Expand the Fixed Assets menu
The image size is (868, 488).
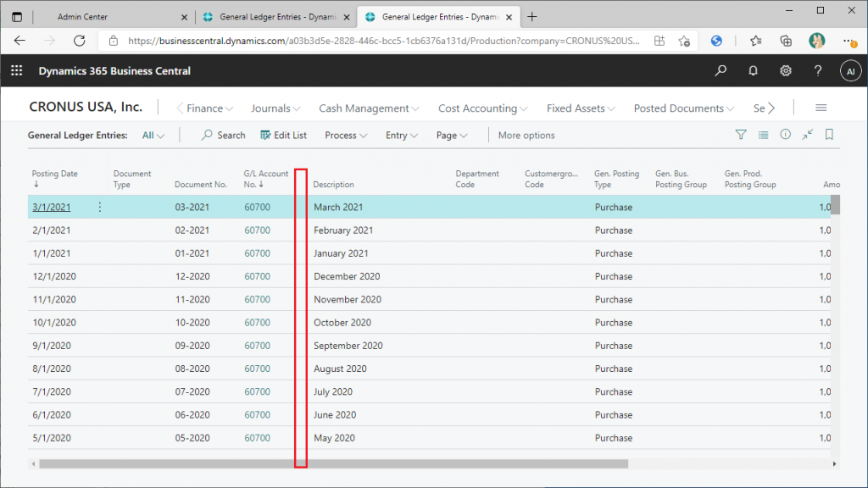click(581, 108)
